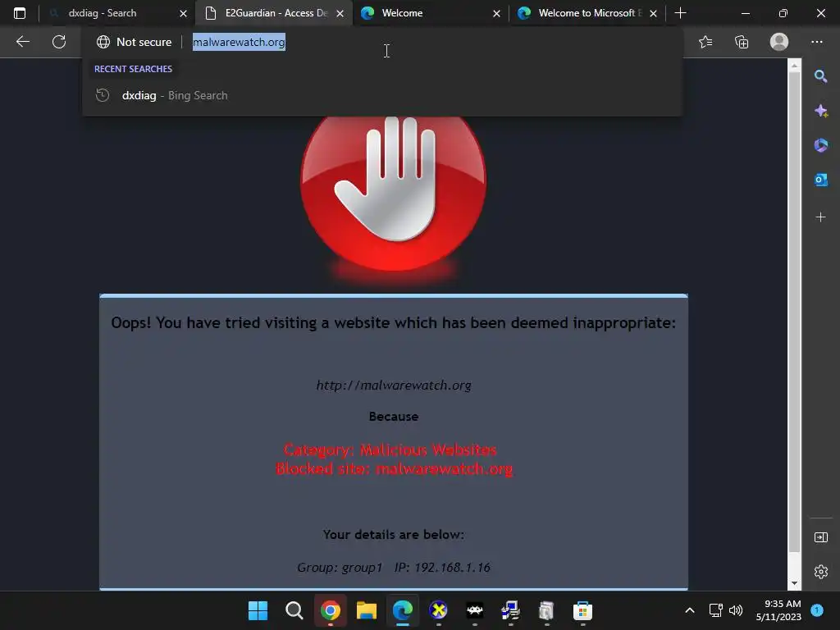This screenshot has height=630, width=840.
Task: Click the scrollbar down arrow
Action: 794,583
